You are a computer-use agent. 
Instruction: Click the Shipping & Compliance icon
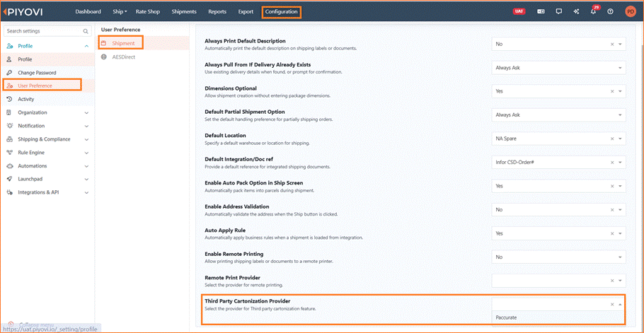pyautogui.click(x=9, y=139)
